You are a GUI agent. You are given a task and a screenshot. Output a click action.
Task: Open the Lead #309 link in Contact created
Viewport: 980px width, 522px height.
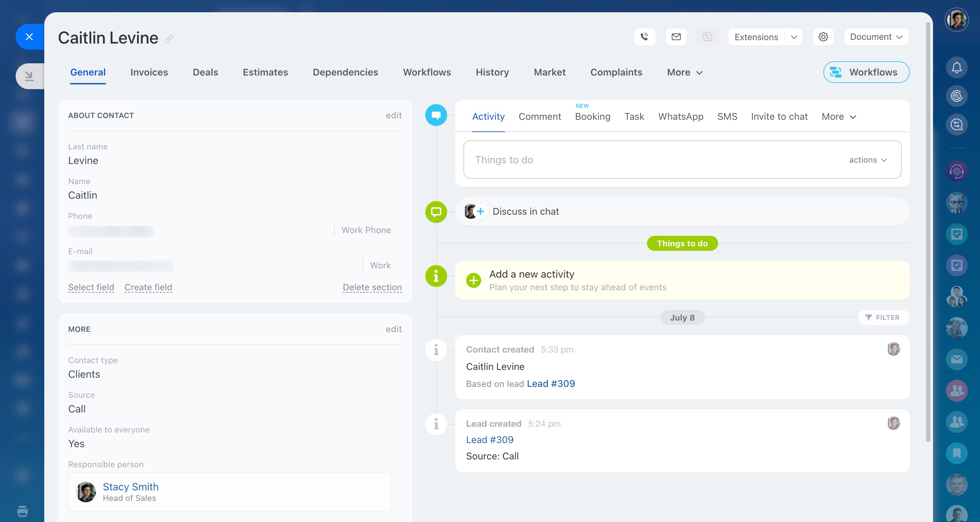tap(551, 384)
